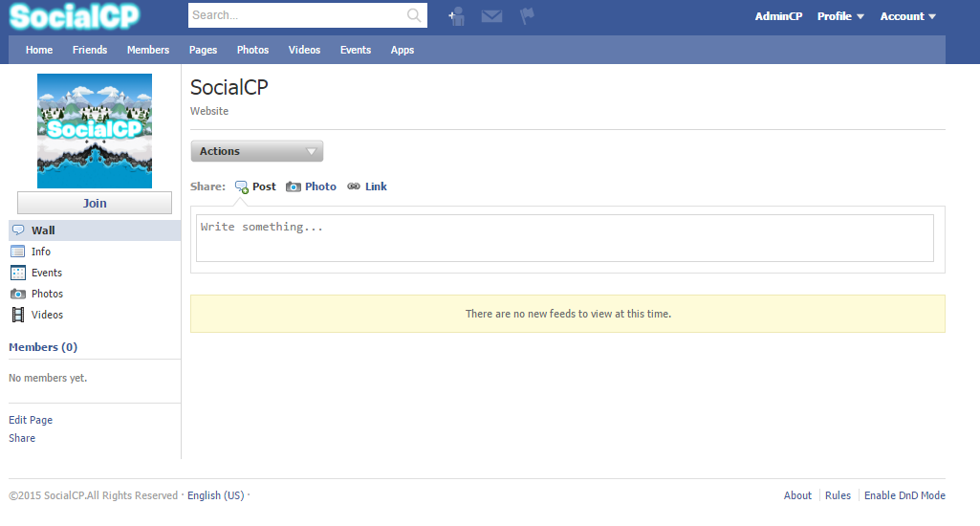Click the Join button
Image resolution: width=980 pixels, height=526 pixels.
pyautogui.click(x=95, y=203)
